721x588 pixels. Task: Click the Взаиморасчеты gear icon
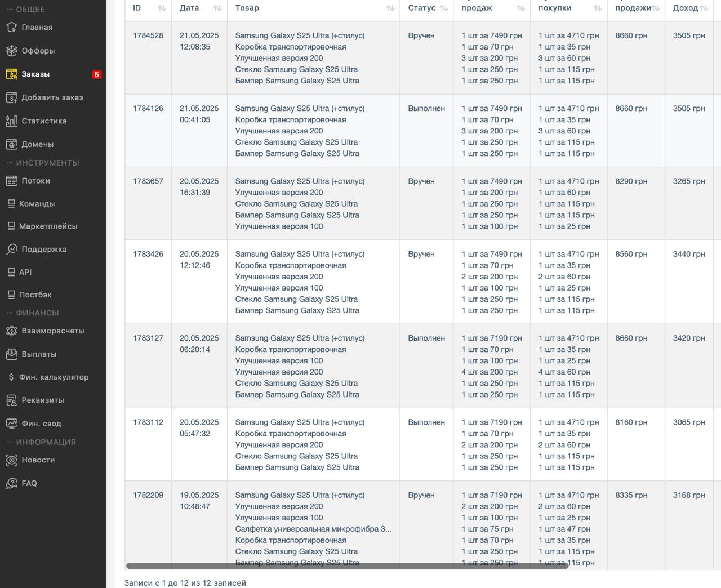click(x=11, y=331)
